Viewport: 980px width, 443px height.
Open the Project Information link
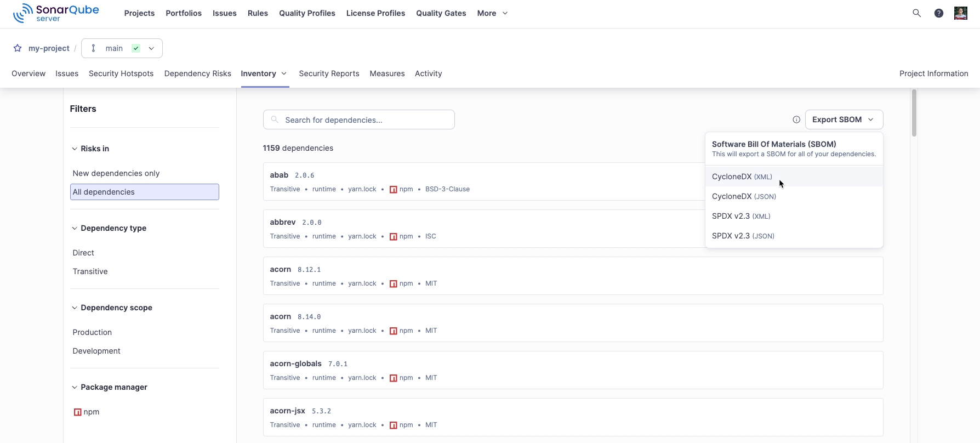point(933,73)
